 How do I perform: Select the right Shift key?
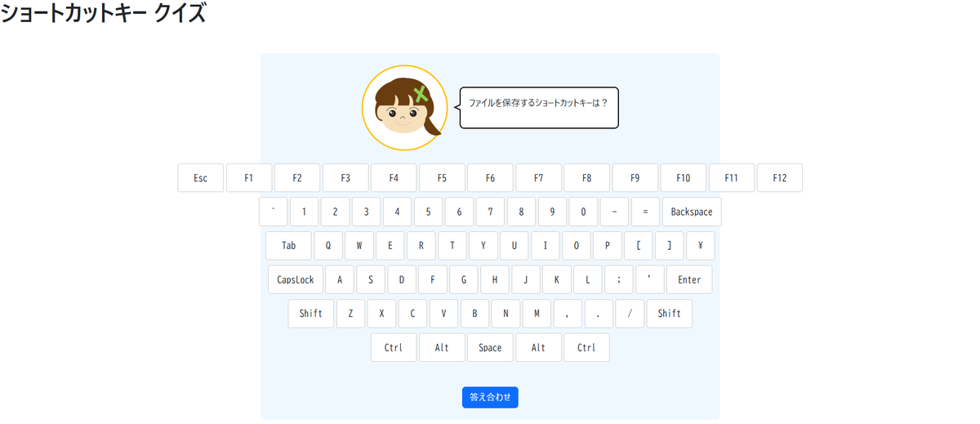click(x=669, y=314)
